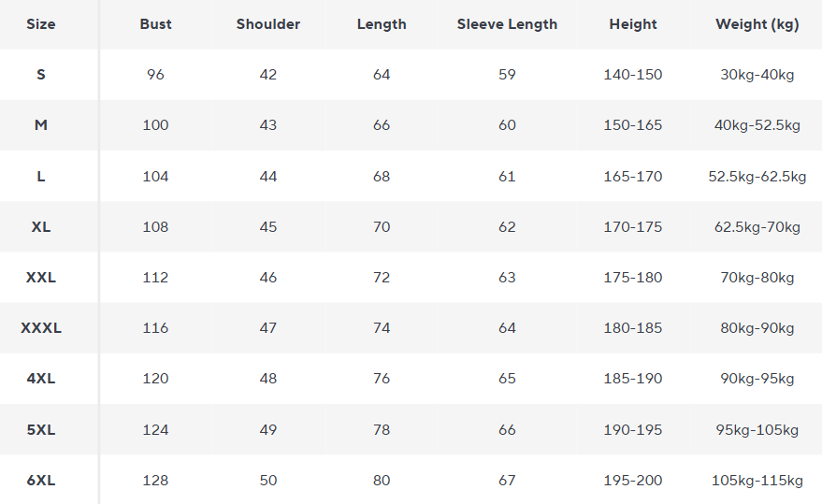The width and height of the screenshot is (822, 504).
Task: Click the Size column header
Action: pyautogui.click(x=41, y=24)
